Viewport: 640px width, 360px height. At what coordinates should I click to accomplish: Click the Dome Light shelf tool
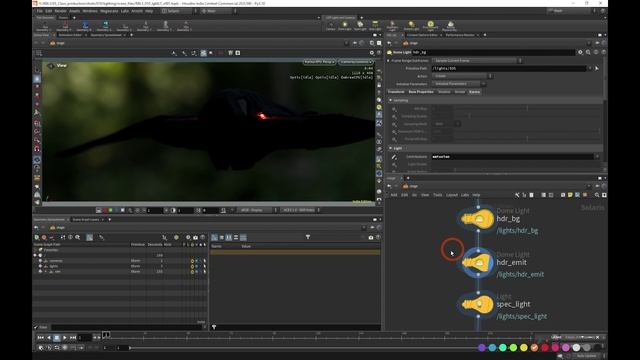[x=344, y=26]
